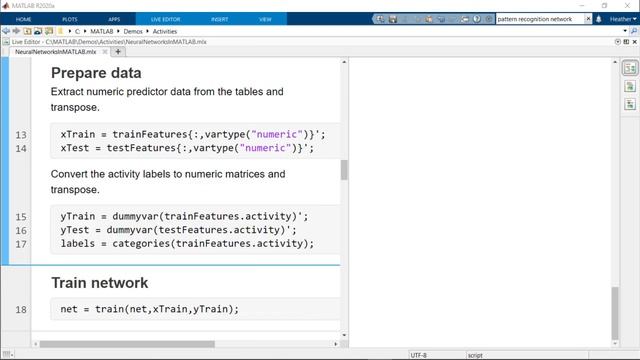Clear the documentation search box
This screenshot has width=640, height=360.
pyautogui.click(x=588, y=19)
